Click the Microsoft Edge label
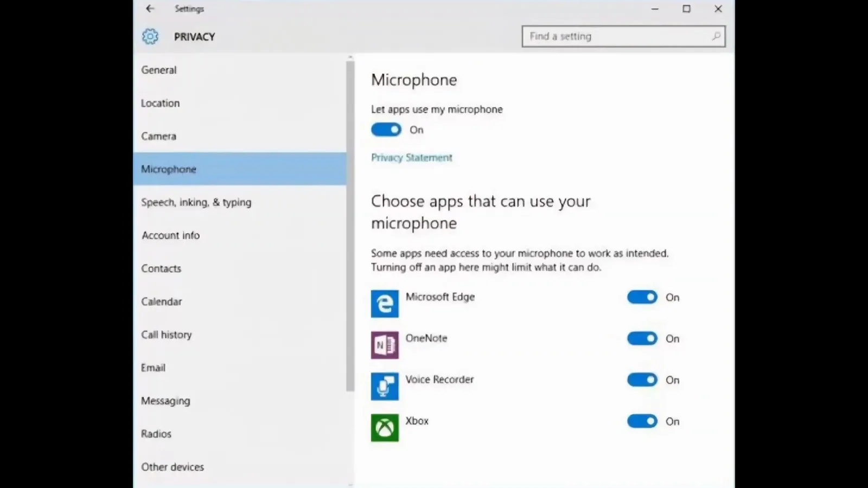 click(x=440, y=297)
